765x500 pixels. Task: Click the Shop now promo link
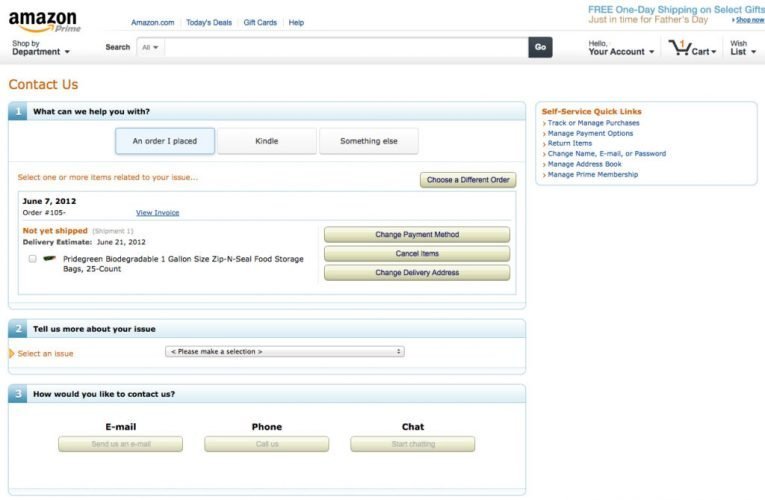pyautogui.click(x=749, y=20)
